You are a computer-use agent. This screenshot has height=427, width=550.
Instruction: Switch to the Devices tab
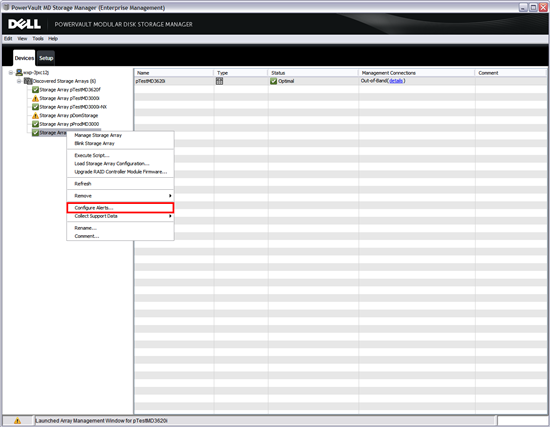point(24,58)
